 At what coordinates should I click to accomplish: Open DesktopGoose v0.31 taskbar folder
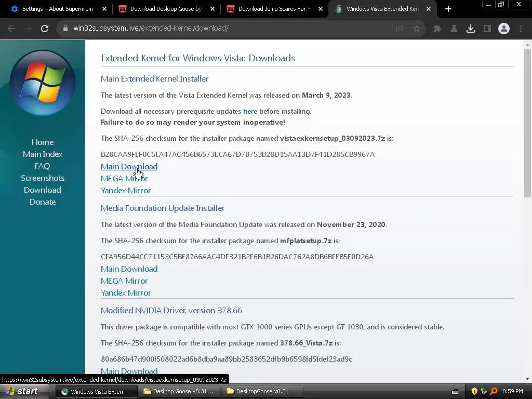(x=262, y=392)
